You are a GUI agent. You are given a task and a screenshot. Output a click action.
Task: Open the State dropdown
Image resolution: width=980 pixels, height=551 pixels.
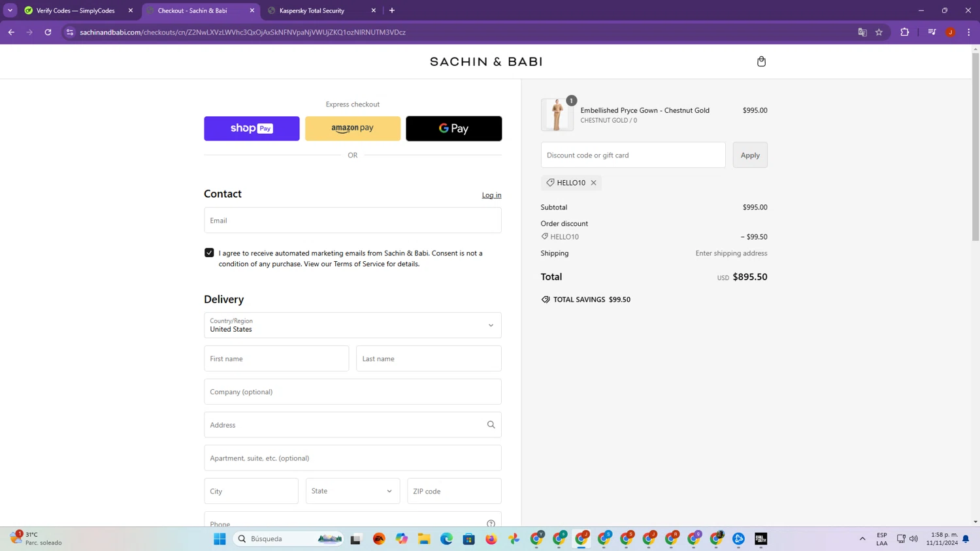[353, 491]
